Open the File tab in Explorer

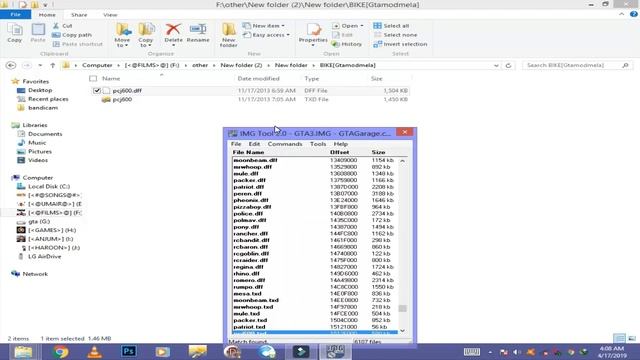16,15
